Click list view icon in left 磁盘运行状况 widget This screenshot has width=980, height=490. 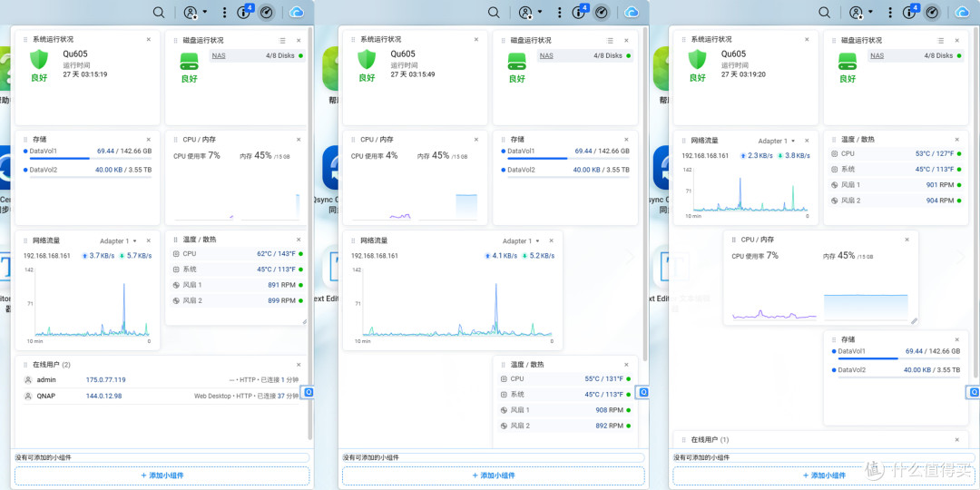tap(282, 40)
